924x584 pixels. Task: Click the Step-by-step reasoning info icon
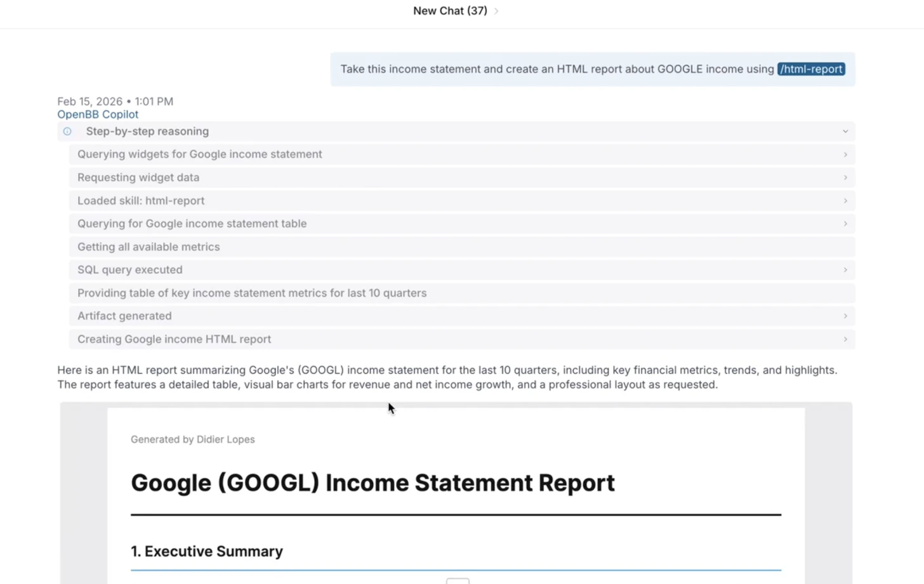[x=67, y=131]
